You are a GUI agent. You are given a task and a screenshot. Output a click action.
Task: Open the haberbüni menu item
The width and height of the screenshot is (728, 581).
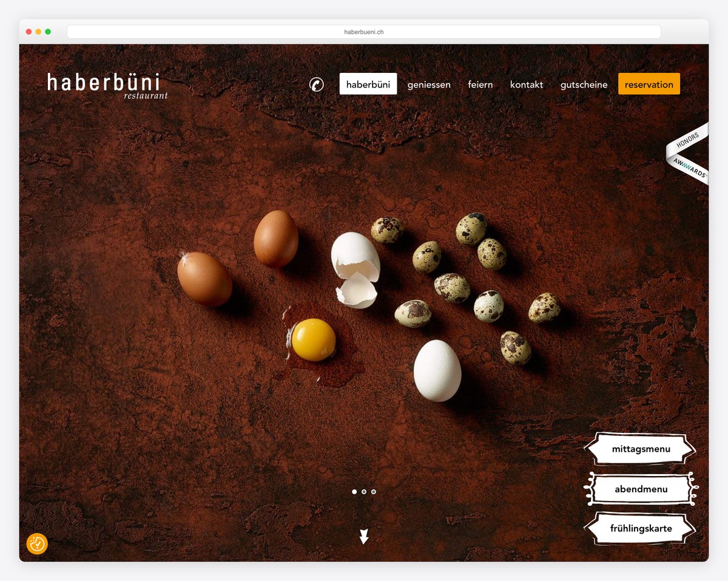click(368, 84)
